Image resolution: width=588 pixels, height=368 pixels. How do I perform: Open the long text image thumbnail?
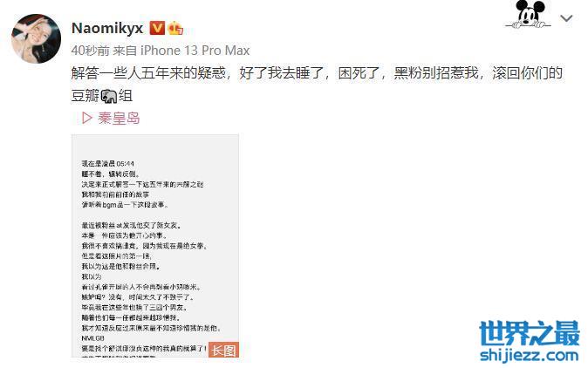coord(155,246)
